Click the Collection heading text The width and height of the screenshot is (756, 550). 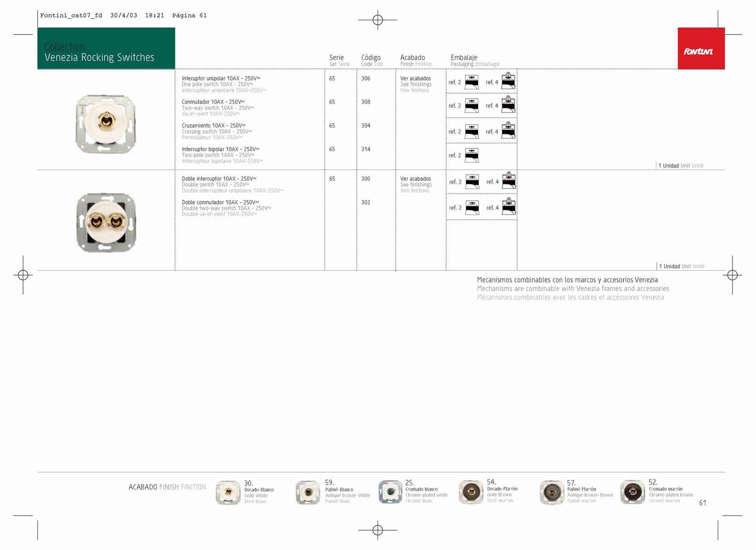tap(65, 47)
